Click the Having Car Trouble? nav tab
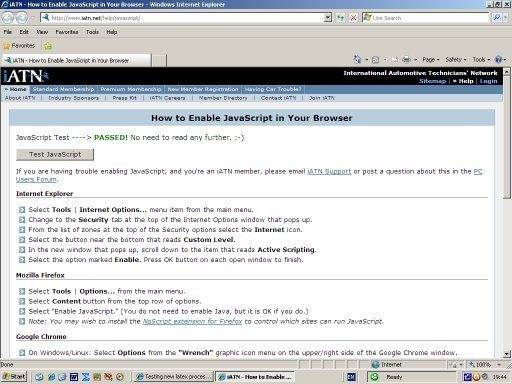Image resolution: width=512 pixels, height=384 pixels. click(x=273, y=89)
